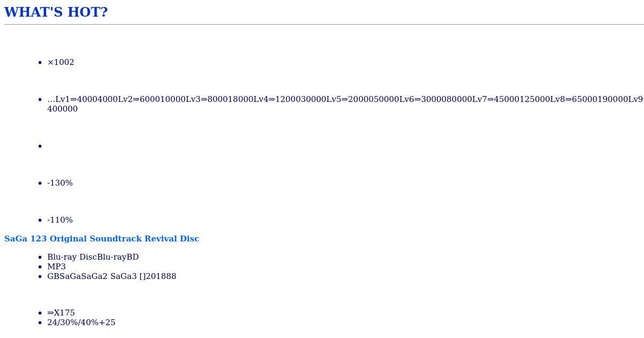Click the long Lv1⇒40004000 level text line

point(346,99)
